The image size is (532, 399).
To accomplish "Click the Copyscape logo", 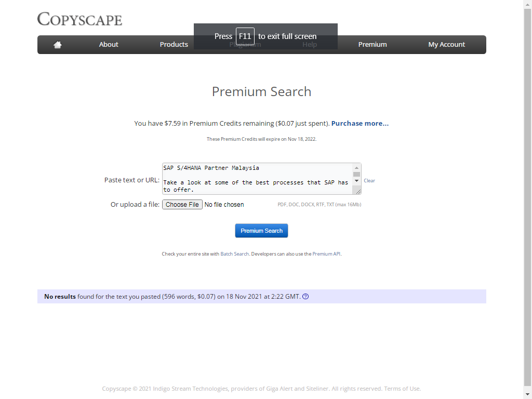I will point(79,19).
